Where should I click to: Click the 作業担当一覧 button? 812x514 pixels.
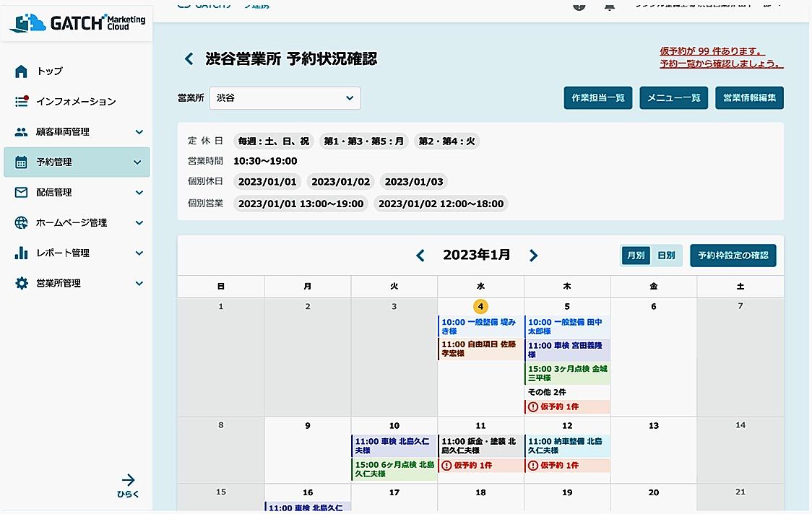click(597, 98)
